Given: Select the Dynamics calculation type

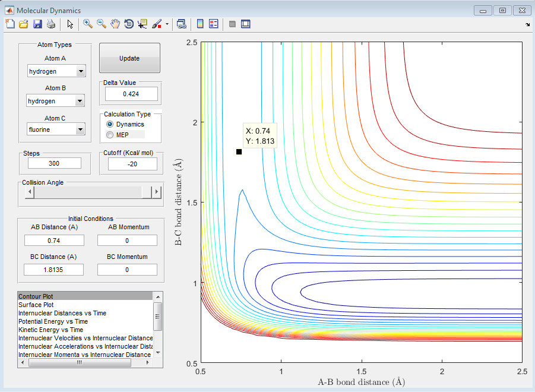Looking at the screenshot, I should coord(110,124).
